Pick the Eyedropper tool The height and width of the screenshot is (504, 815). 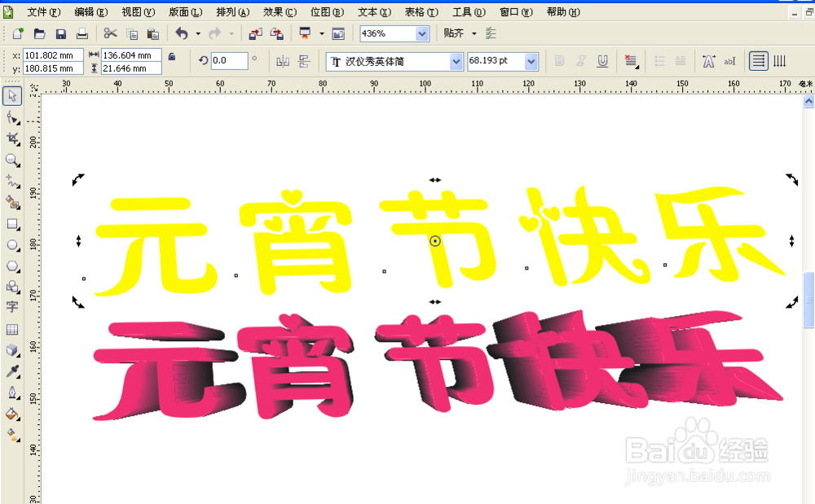12,372
